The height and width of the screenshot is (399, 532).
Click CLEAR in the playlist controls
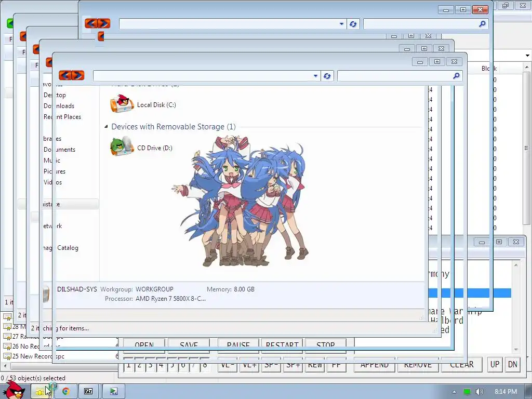point(462,365)
